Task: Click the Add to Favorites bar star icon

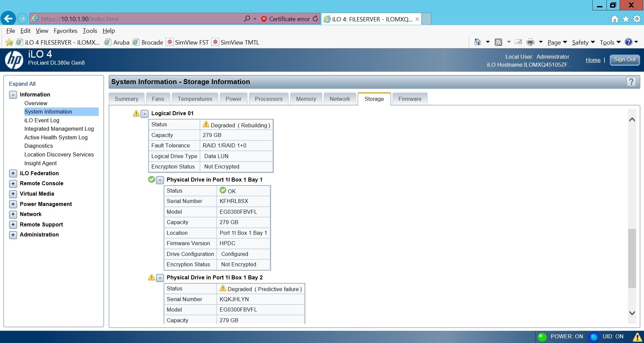Action: point(9,42)
